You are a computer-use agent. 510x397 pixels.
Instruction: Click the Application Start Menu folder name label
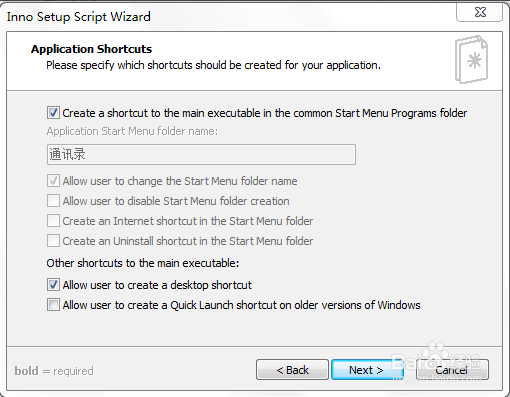point(132,131)
